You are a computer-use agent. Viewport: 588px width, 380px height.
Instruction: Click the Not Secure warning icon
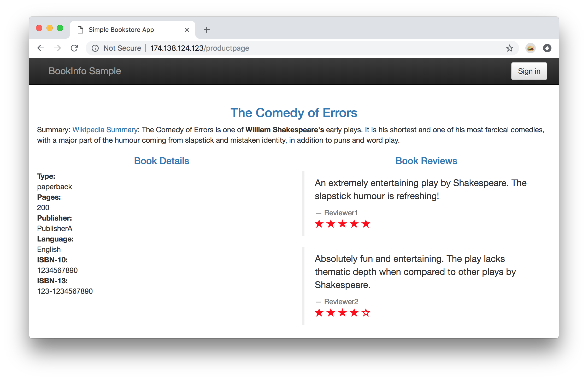pyautogui.click(x=95, y=48)
